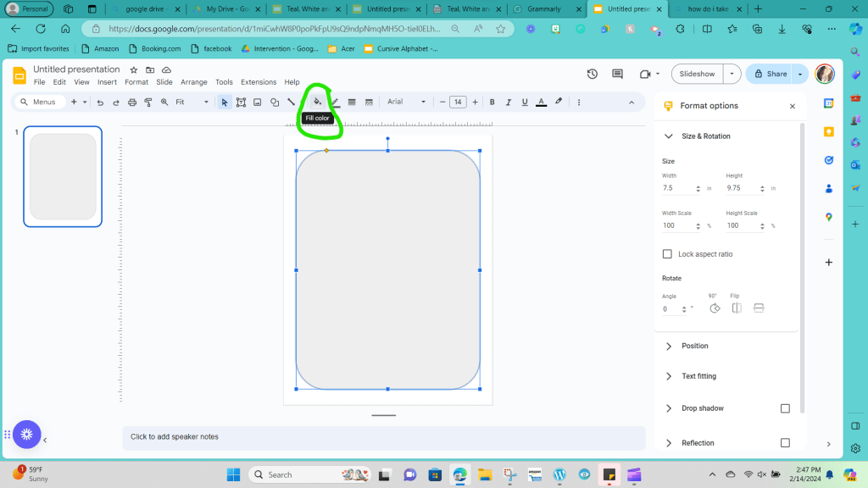Open the Arrange menu
This screenshot has height=488, width=868.
pos(193,82)
